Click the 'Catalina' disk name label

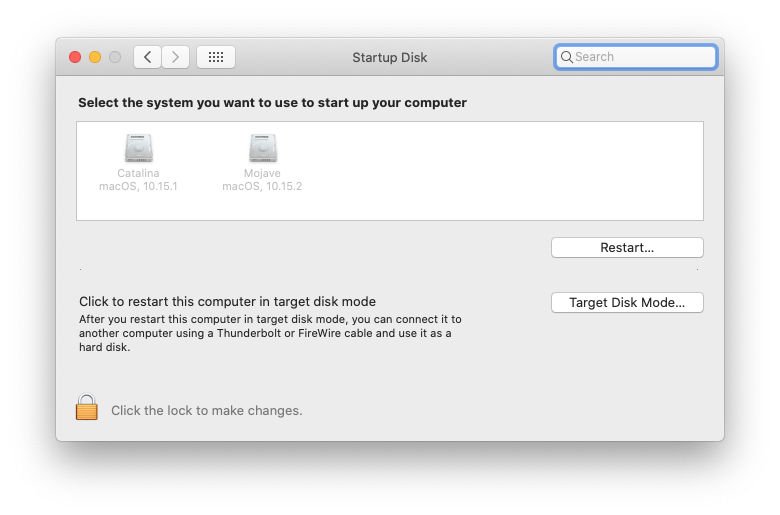point(138,173)
